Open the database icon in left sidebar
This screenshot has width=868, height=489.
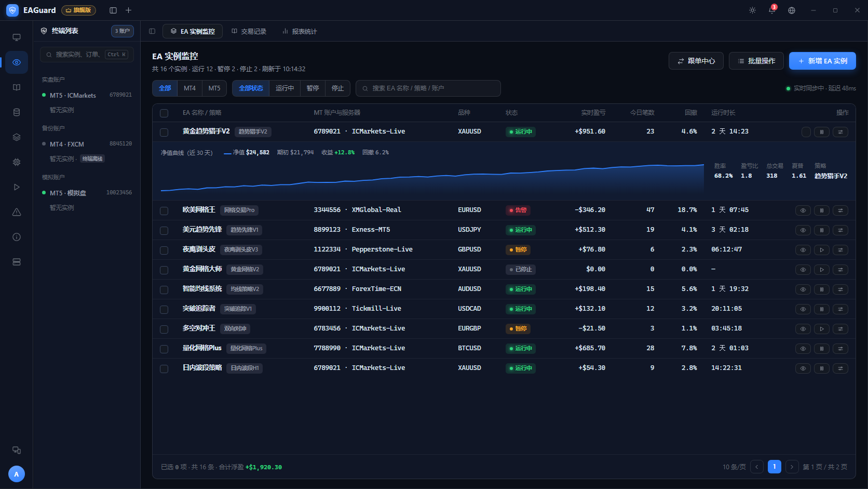tap(17, 112)
